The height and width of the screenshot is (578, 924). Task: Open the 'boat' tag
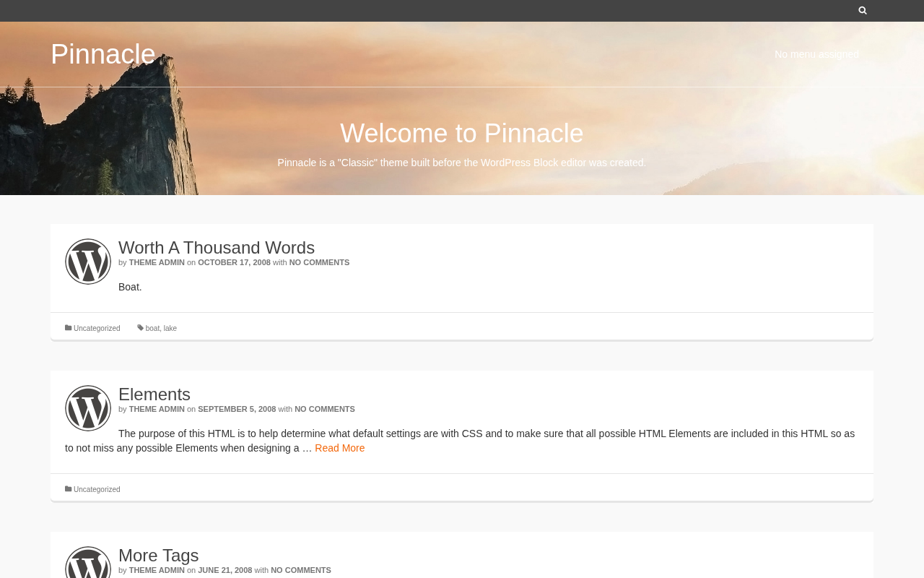pyautogui.click(x=152, y=328)
